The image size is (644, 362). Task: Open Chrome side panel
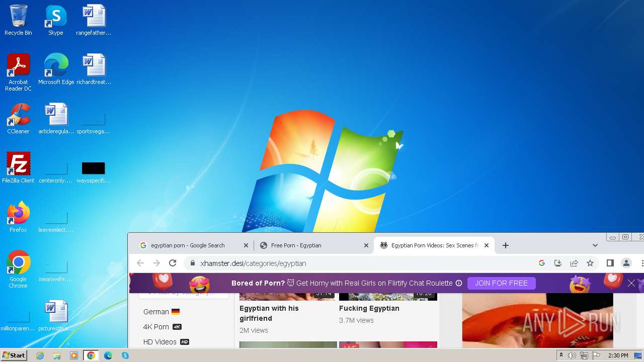(610, 263)
